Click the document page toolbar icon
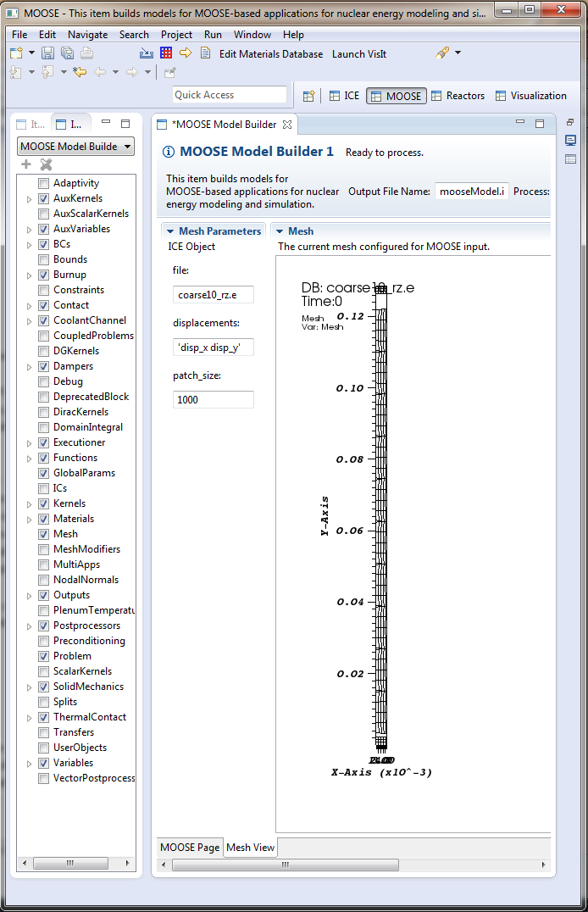The width and height of the screenshot is (588, 912). click(205, 53)
